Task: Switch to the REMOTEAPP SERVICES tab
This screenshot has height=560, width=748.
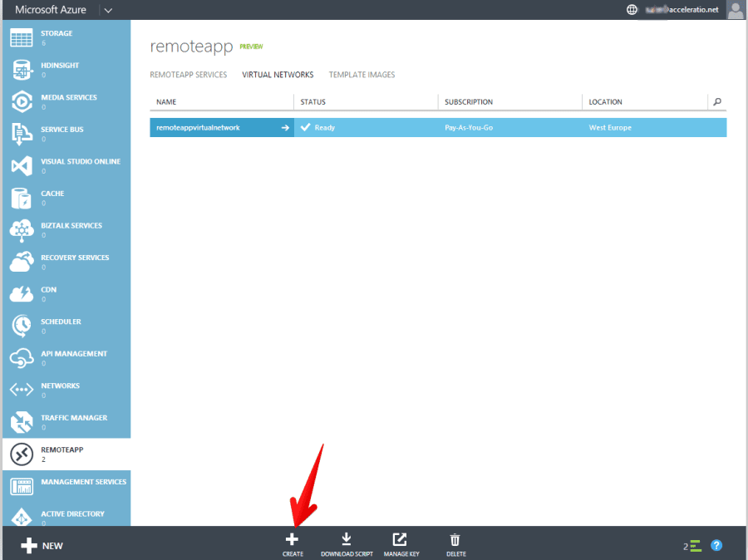Action: (x=188, y=74)
